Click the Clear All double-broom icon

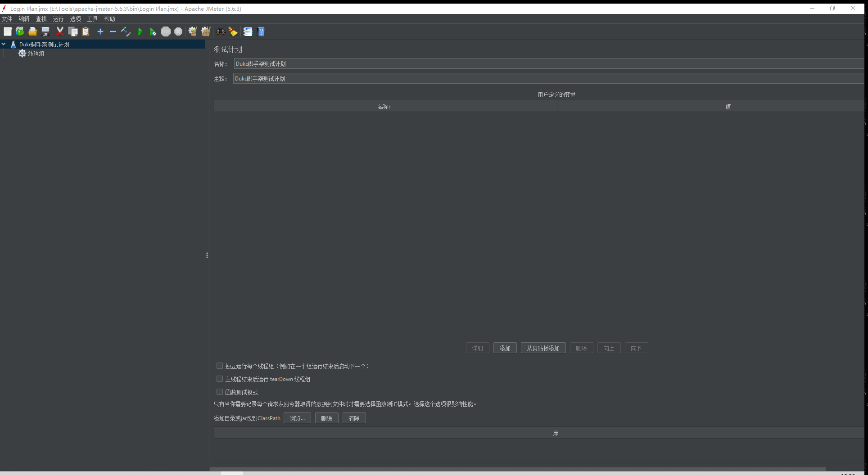[206, 31]
